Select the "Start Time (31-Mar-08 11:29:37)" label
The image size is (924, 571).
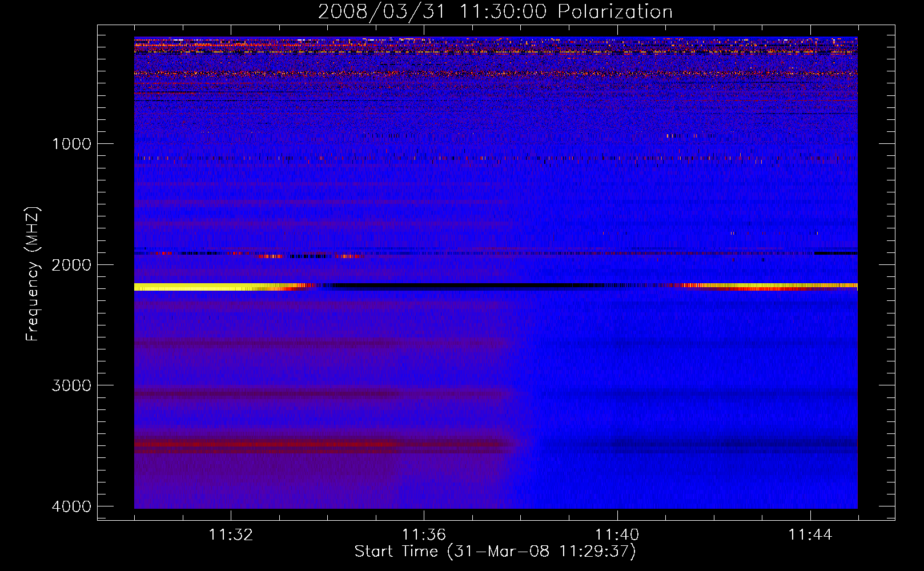[x=495, y=552]
